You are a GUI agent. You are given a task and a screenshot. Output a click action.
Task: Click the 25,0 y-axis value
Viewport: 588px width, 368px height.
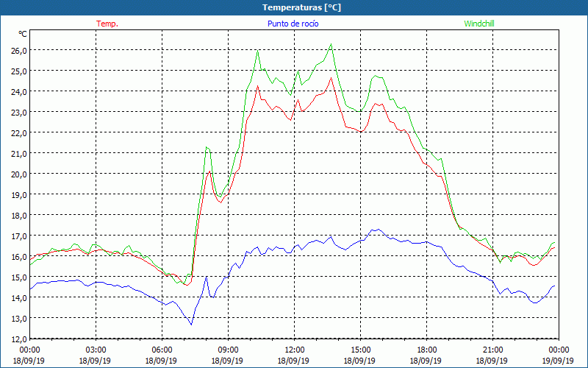click(19, 71)
